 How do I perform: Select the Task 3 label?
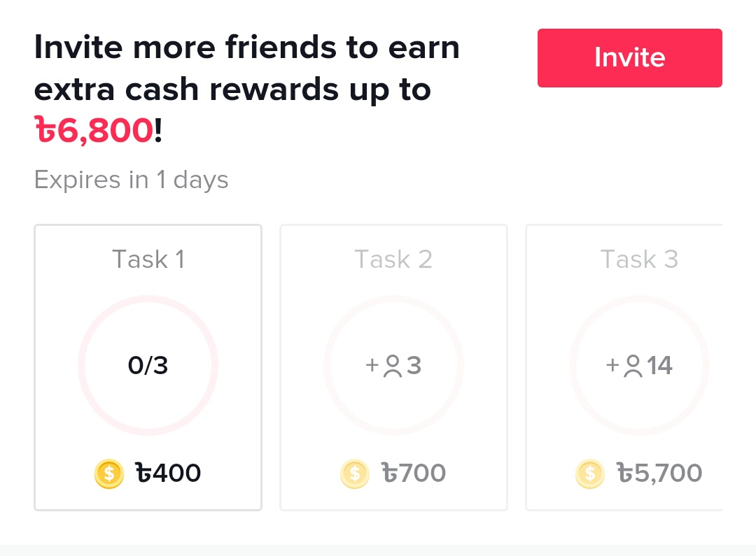pyautogui.click(x=639, y=259)
